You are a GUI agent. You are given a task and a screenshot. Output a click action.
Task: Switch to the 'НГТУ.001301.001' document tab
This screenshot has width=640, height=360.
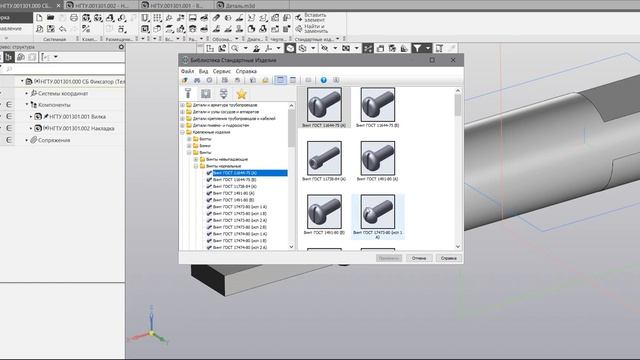click(x=176, y=5)
